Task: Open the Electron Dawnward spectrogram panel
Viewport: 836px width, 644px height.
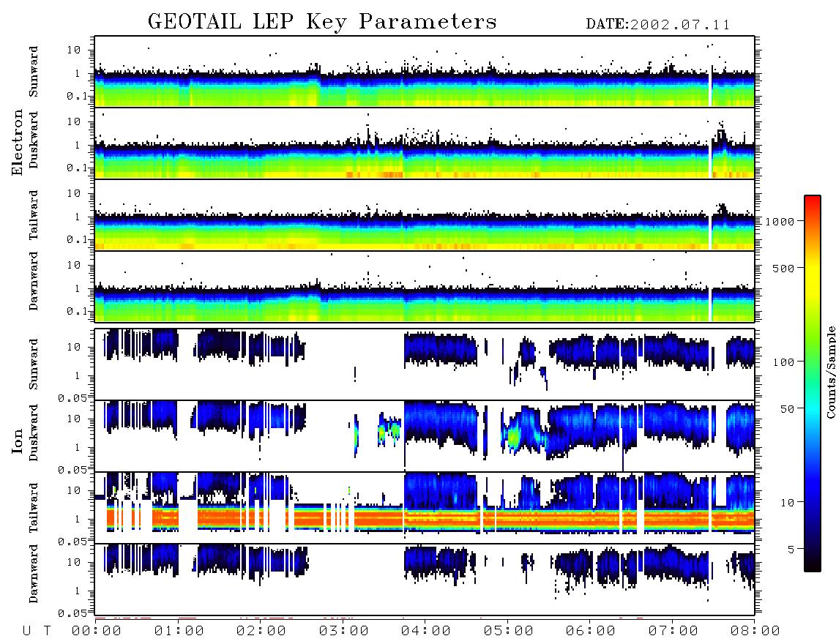Action: click(x=425, y=287)
